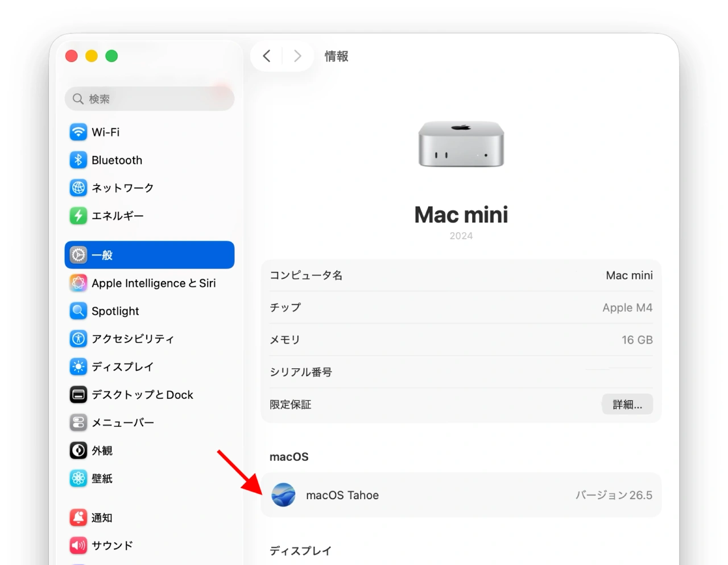The width and height of the screenshot is (728, 565).
Task: Open the macOS Tahoe version row
Action: click(461, 495)
